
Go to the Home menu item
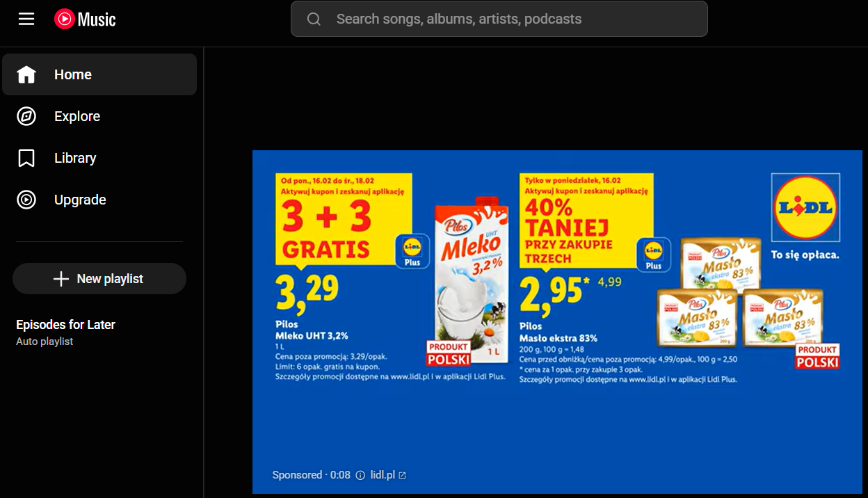tap(99, 74)
